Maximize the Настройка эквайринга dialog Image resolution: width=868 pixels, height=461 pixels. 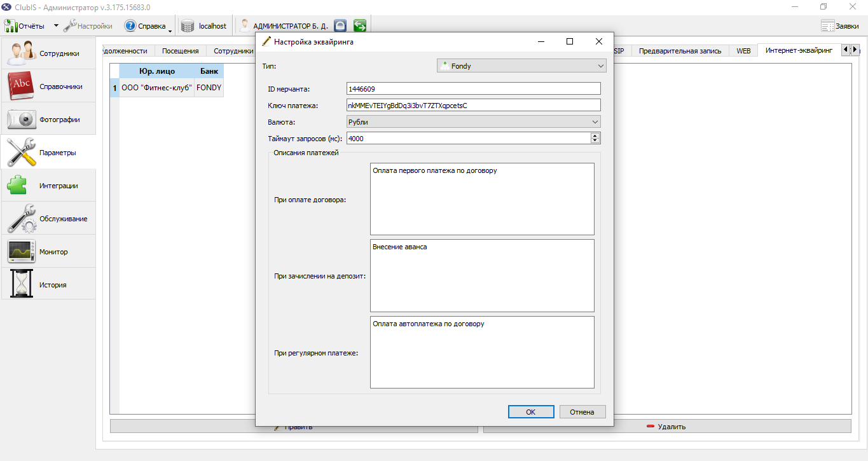(x=570, y=42)
